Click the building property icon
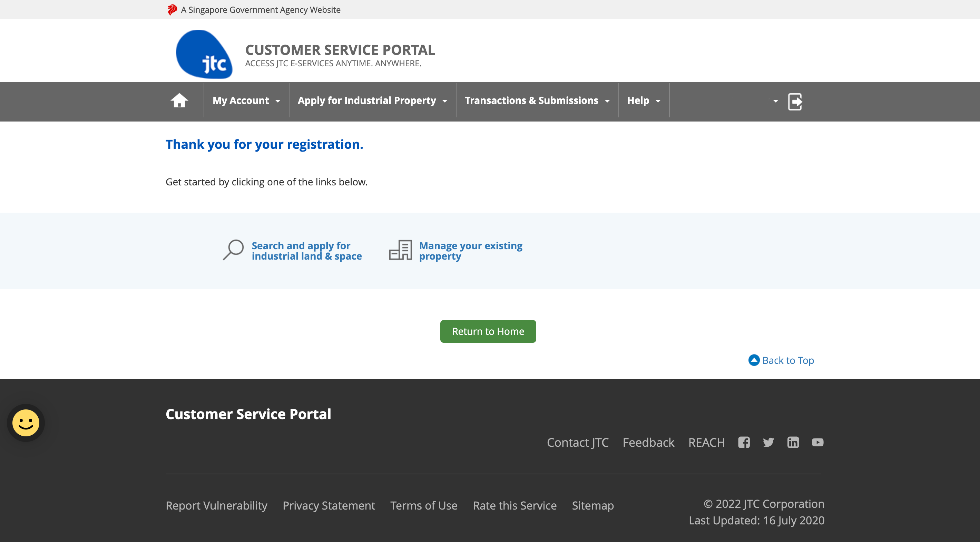This screenshot has height=542, width=980. pyautogui.click(x=401, y=250)
